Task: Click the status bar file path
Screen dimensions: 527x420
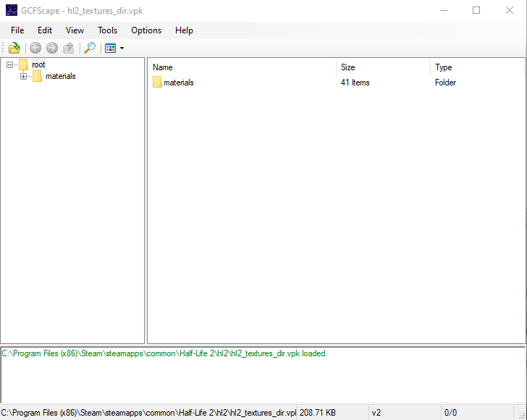Action: click(148, 413)
